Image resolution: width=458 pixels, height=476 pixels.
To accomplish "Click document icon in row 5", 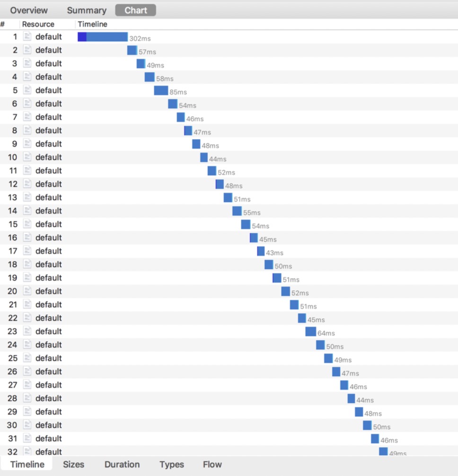I will click(x=27, y=90).
